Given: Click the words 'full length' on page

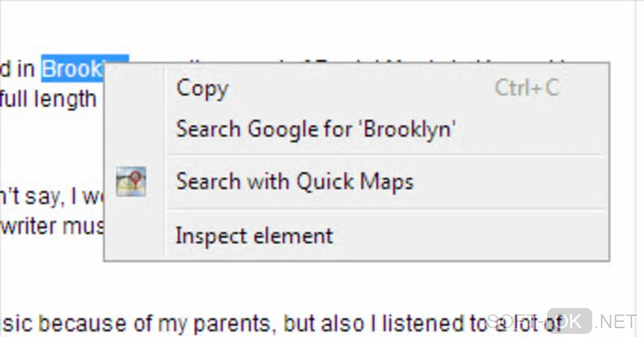Looking at the screenshot, I should (48, 99).
